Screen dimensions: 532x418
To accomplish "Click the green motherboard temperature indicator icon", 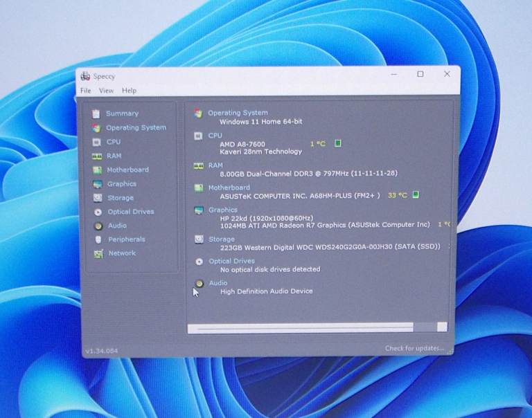I will click(416, 194).
